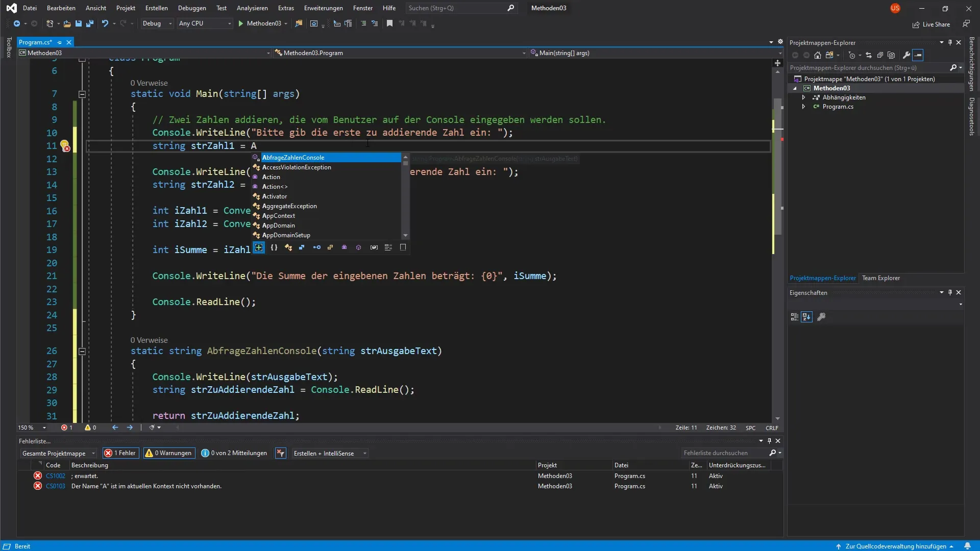Click the Home icon in Projektmappen-Explorer
The height and width of the screenshot is (551, 980).
tap(818, 55)
